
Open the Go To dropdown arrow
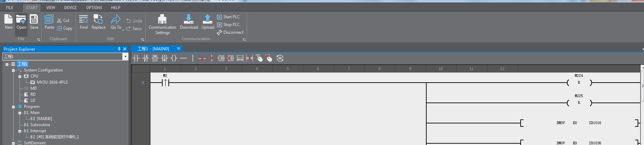click(123, 29)
